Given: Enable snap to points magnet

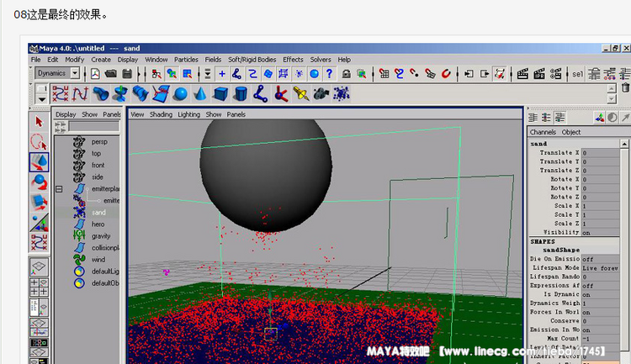Looking at the screenshot, I should pos(415,74).
